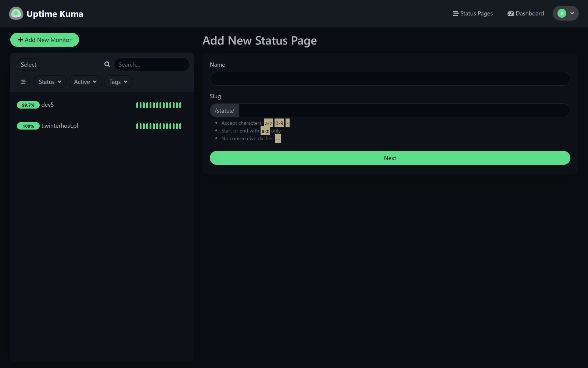Click the dev5 heartbeat bar

click(x=159, y=105)
